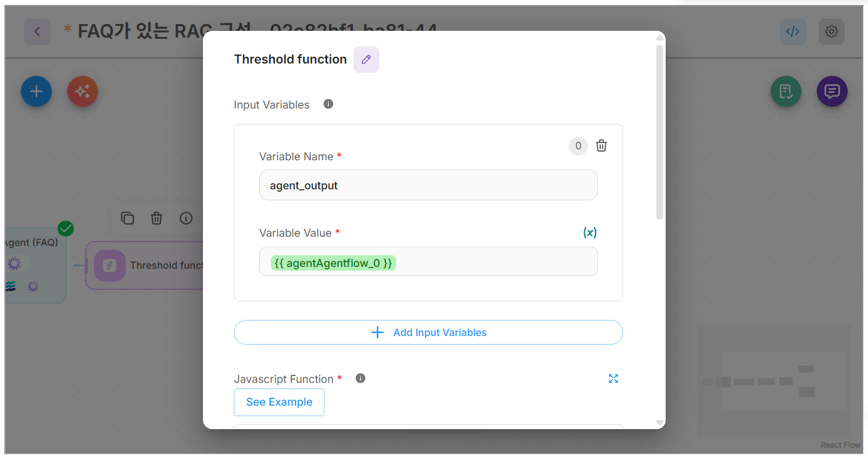868x455 pixels.
Task: Click the dialog's vertical scrollbar
Action: (659, 133)
